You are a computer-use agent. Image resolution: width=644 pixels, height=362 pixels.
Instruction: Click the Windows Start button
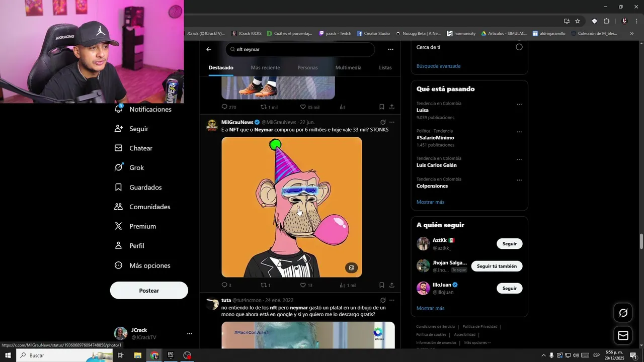point(8,355)
